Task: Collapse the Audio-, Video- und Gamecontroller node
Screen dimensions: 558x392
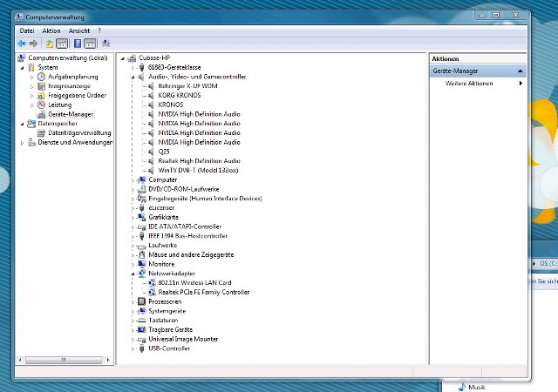Action: pos(133,77)
